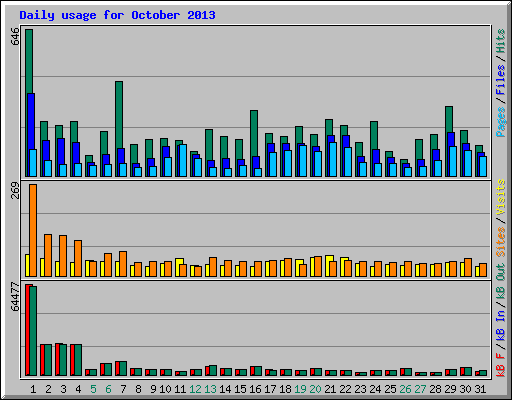Click the 646 axis maximum label
Screen dimensions: 512x400
(x=15, y=37)
